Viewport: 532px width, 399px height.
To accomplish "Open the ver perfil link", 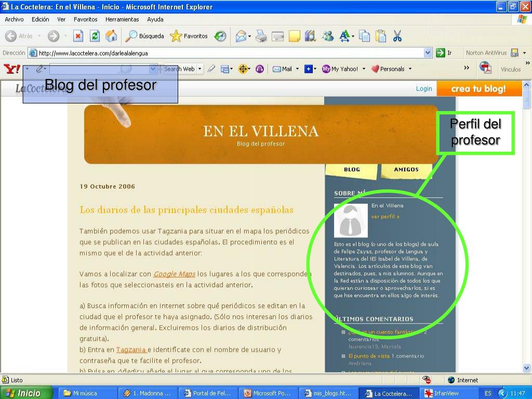I will pos(385,217).
